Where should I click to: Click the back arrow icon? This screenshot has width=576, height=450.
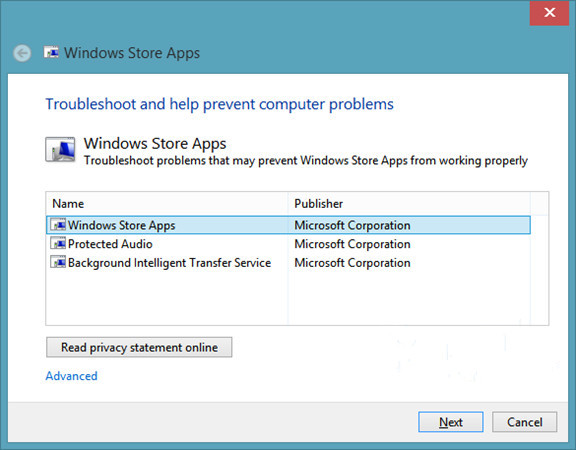click(22, 53)
